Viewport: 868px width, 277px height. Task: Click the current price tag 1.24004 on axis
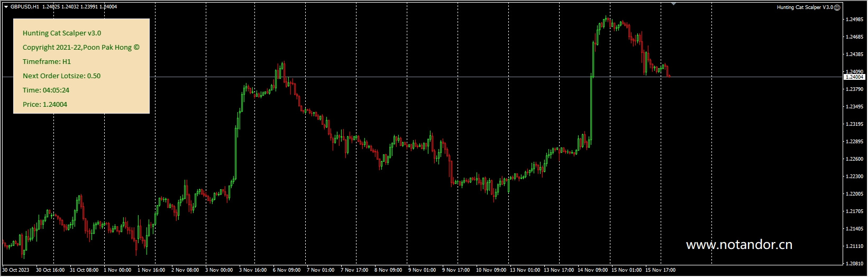854,77
